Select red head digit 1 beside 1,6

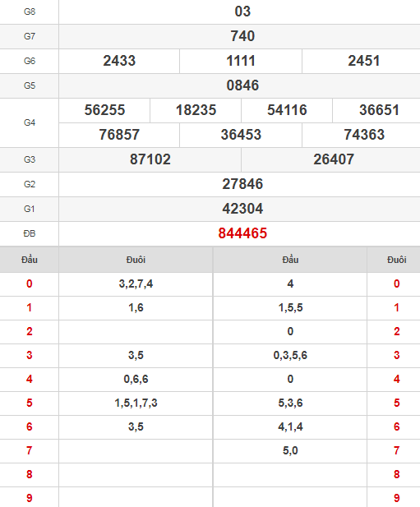pyautogui.click(x=30, y=307)
